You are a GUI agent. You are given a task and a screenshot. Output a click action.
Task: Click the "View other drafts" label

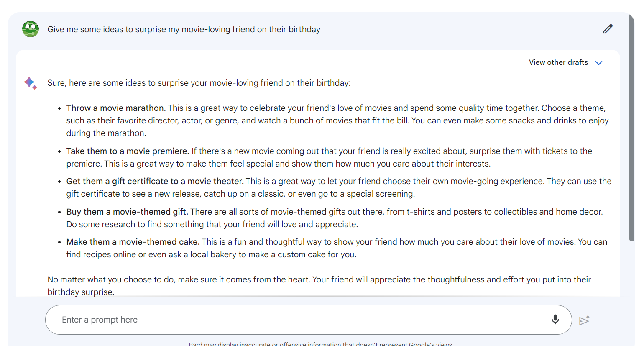coord(558,62)
